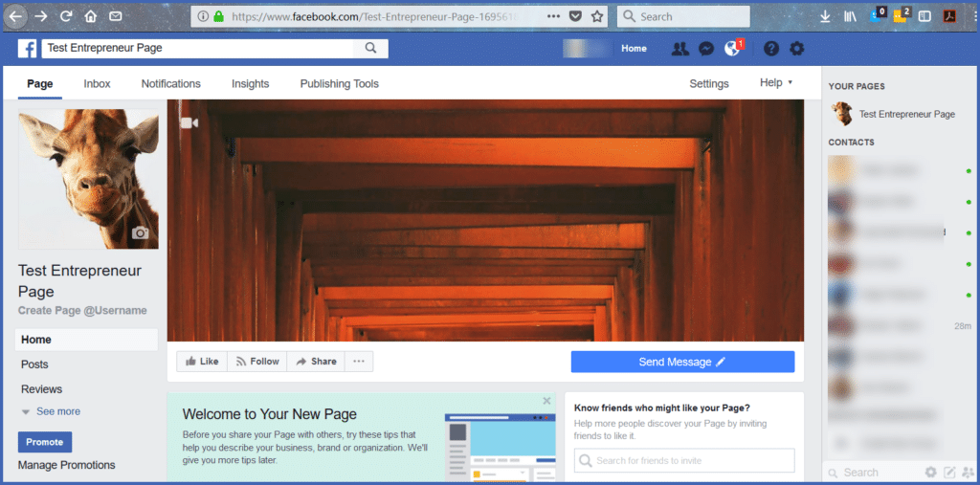The height and width of the screenshot is (485, 980).
Task: Toggle the browser sidebar icon
Action: (x=925, y=17)
